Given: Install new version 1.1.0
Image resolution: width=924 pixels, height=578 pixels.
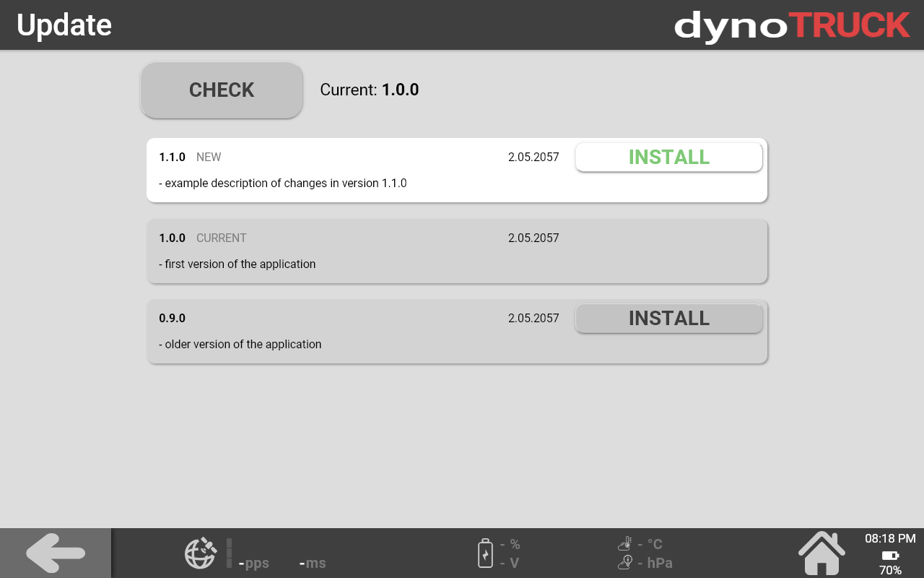Looking at the screenshot, I should coord(668,158).
